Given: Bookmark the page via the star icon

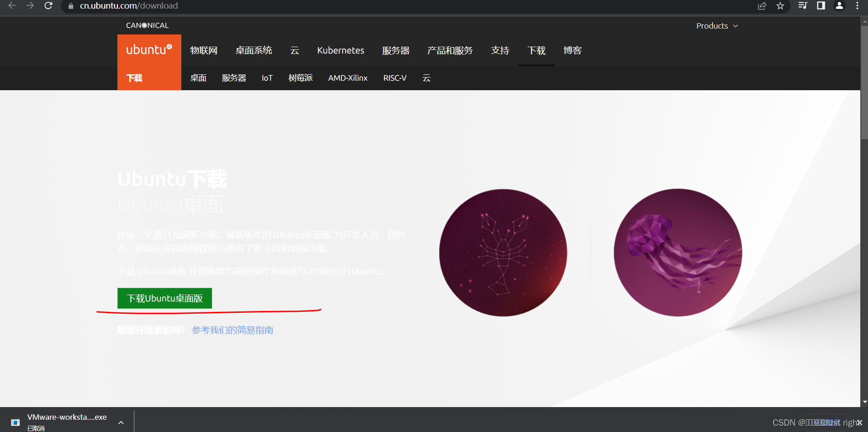Looking at the screenshot, I should point(781,6).
